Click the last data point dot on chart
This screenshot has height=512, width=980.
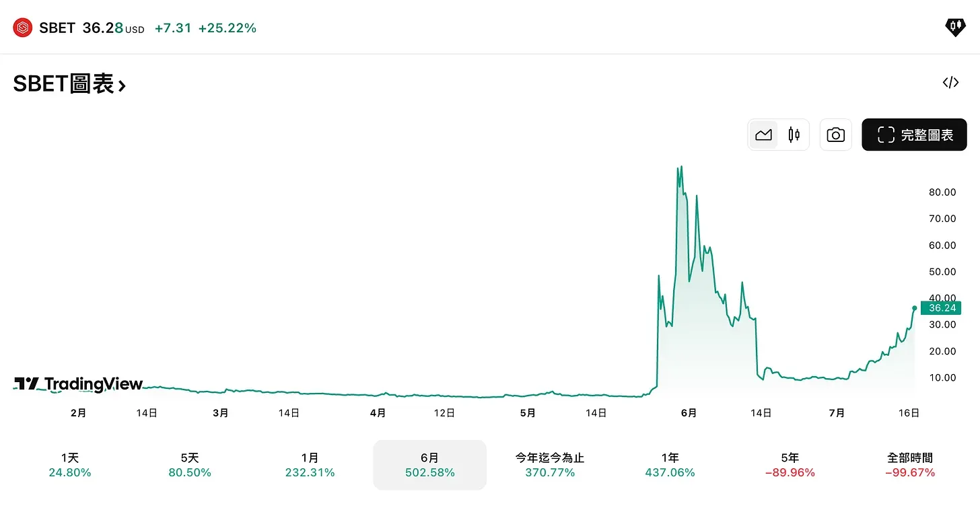coord(915,308)
